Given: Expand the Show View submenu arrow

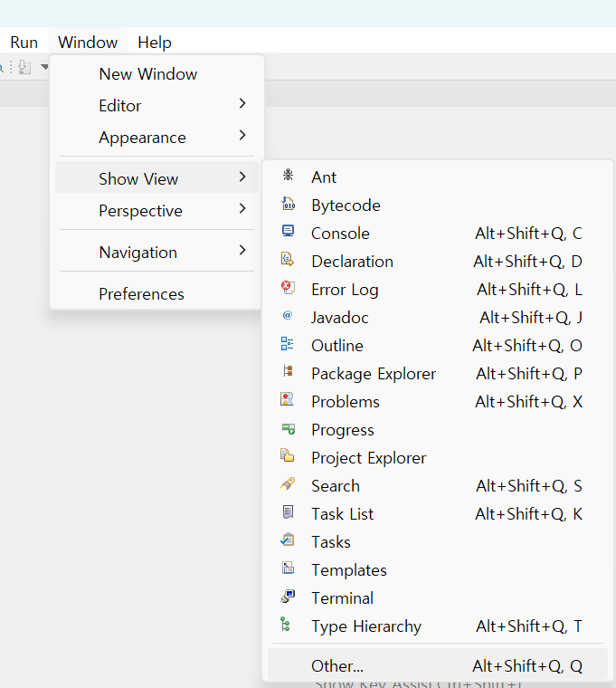Looking at the screenshot, I should [x=242, y=177].
